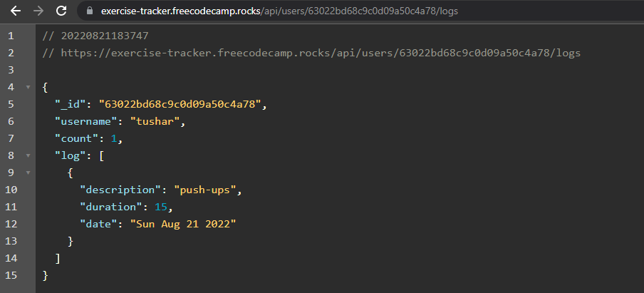Click the timestamp comment 20220821183747
Screen dimensions: 644x293
(x=105, y=36)
